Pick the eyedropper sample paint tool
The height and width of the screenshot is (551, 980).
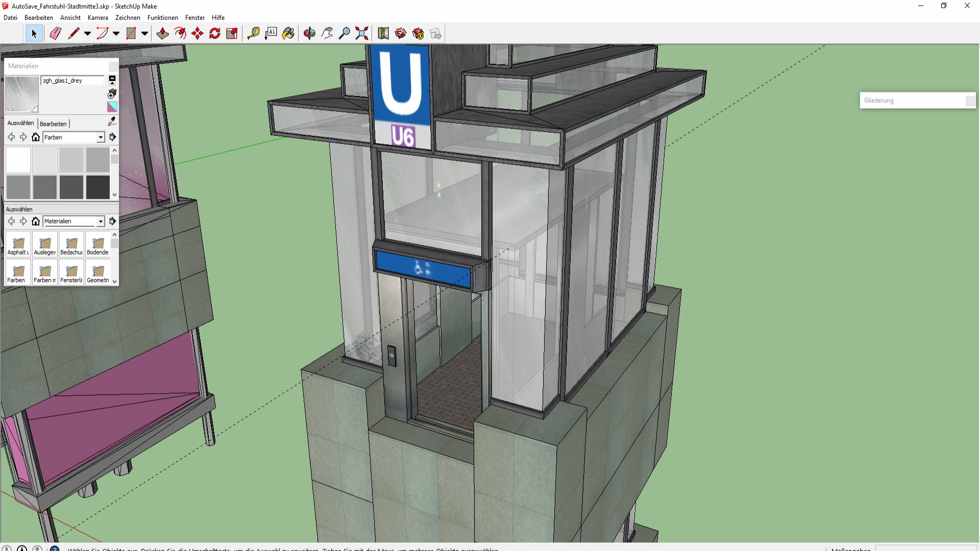[112, 121]
